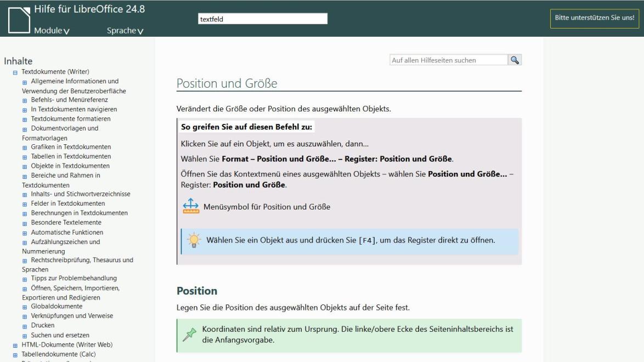The width and height of the screenshot is (644, 362).
Task: Expand 'Allgemeine Informationen und Verwendung' node
Action: [25, 82]
